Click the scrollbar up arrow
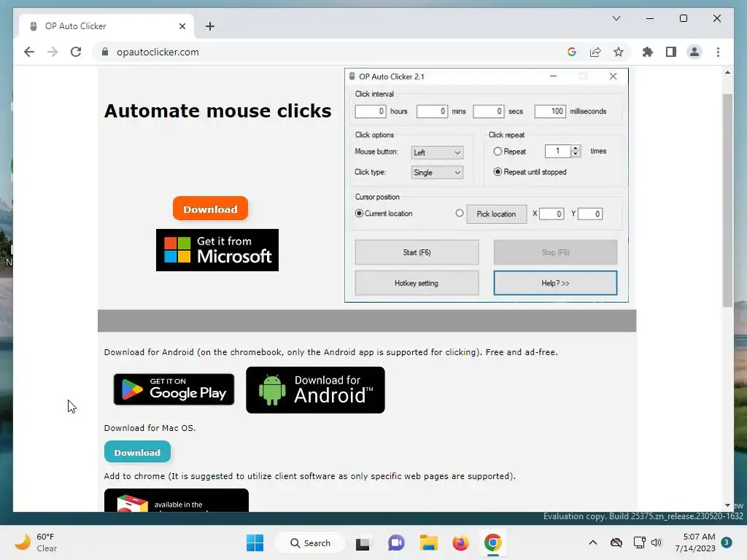This screenshot has width=747, height=560. pos(727,72)
